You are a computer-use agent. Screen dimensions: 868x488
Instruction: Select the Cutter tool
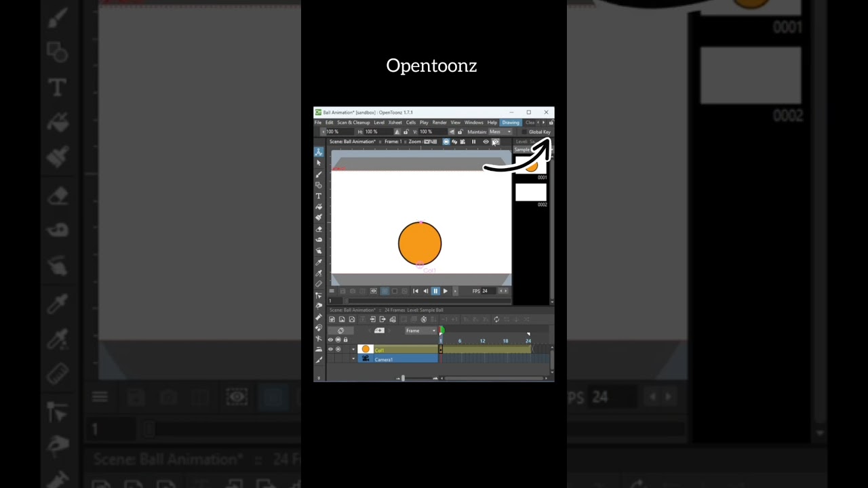(319, 360)
